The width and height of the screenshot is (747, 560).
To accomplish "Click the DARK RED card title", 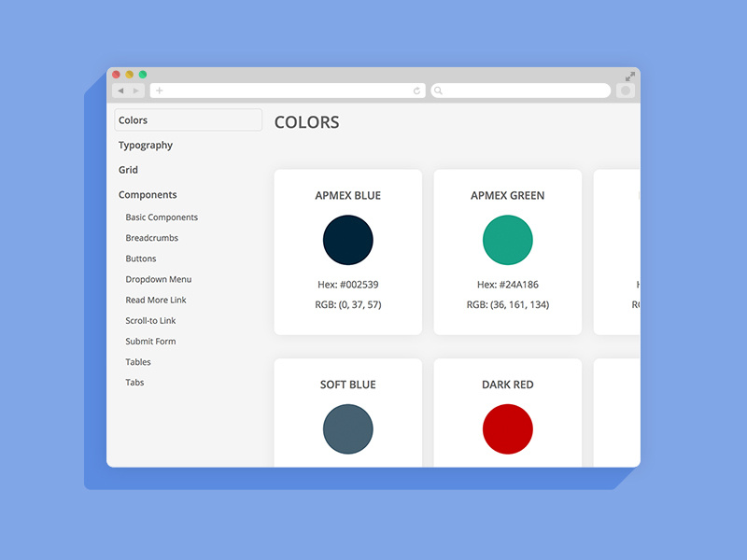I will pyautogui.click(x=508, y=385).
